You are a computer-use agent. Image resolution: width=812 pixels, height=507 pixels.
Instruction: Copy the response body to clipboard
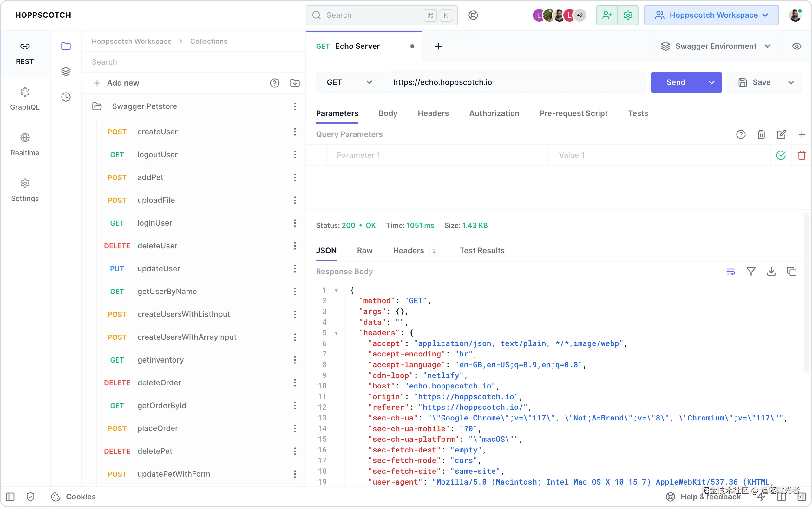pyautogui.click(x=791, y=271)
